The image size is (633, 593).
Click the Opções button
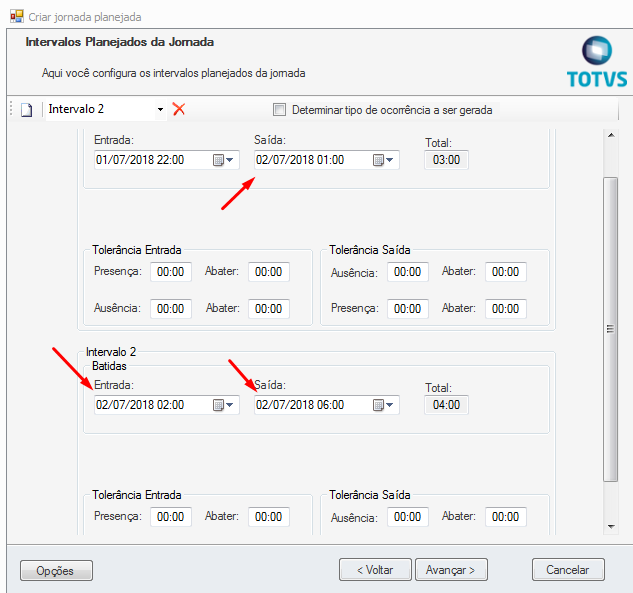(x=57, y=570)
